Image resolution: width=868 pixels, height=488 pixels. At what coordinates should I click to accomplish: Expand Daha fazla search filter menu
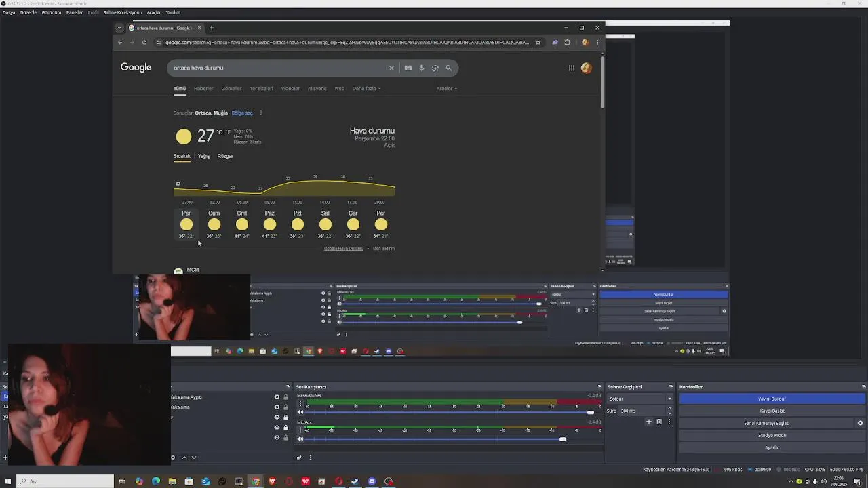coord(366,88)
